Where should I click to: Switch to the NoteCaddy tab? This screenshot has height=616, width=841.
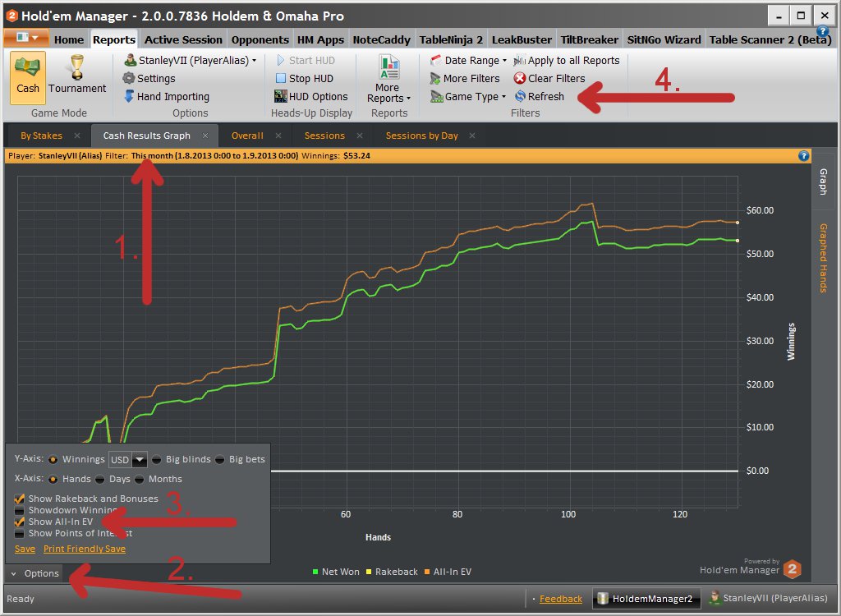(x=381, y=39)
